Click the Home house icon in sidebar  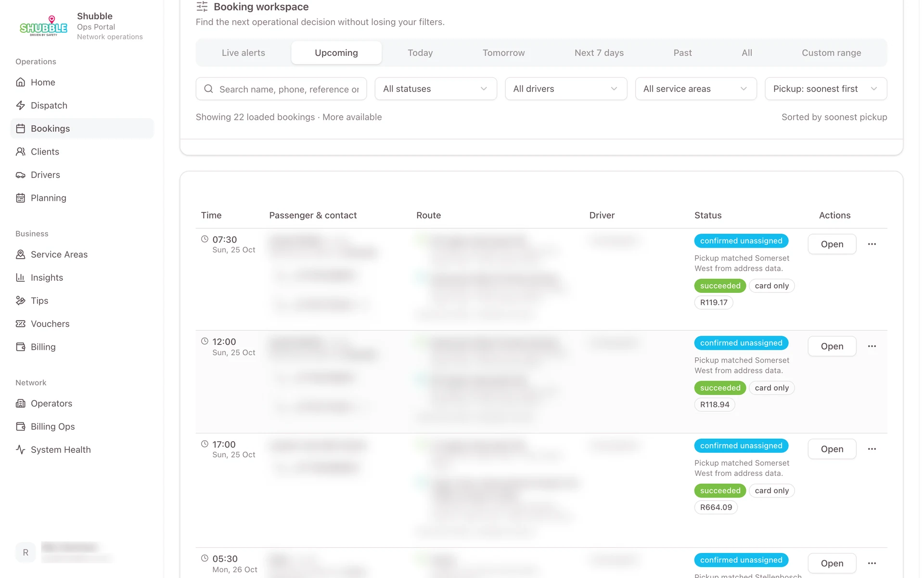click(20, 82)
